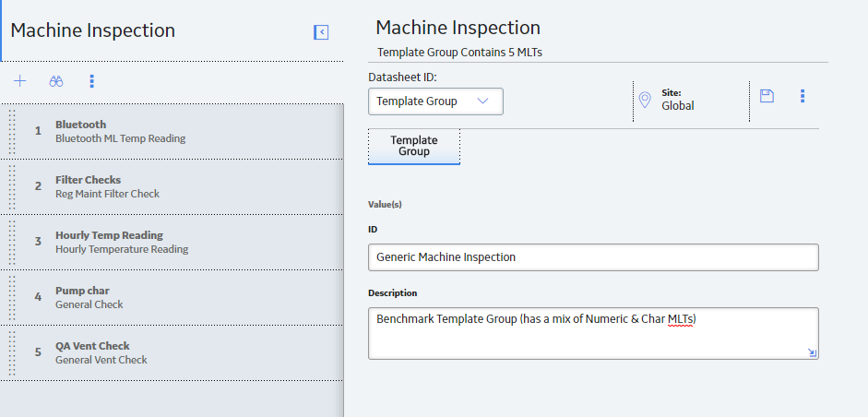Click the ID field Generic Machine Inspection

(x=593, y=257)
